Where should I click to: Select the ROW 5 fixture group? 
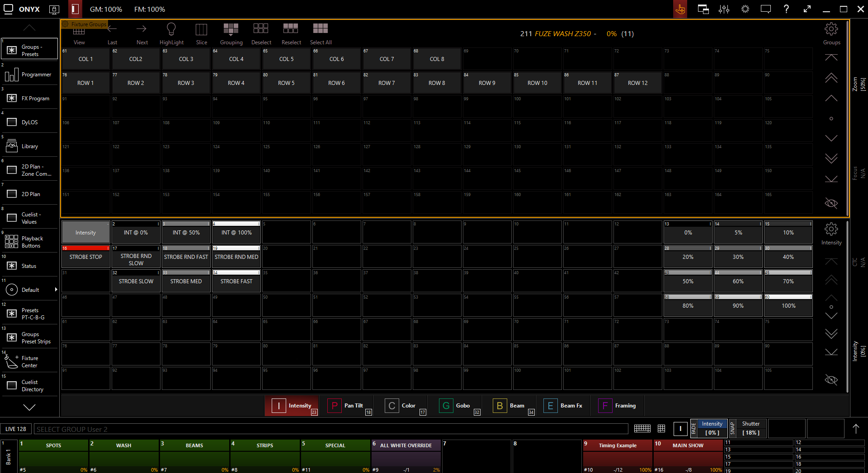[x=286, y=83]
